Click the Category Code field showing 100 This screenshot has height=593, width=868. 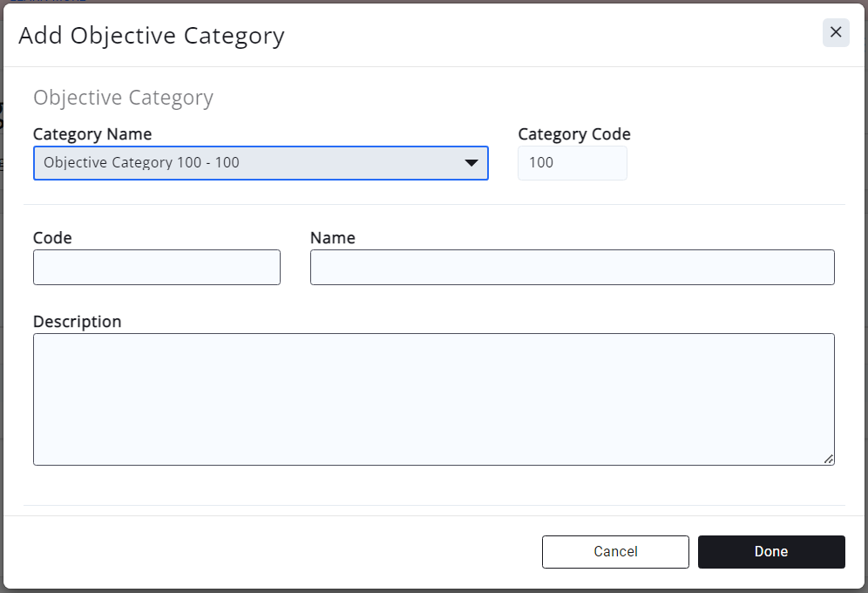tap(572, 163)
